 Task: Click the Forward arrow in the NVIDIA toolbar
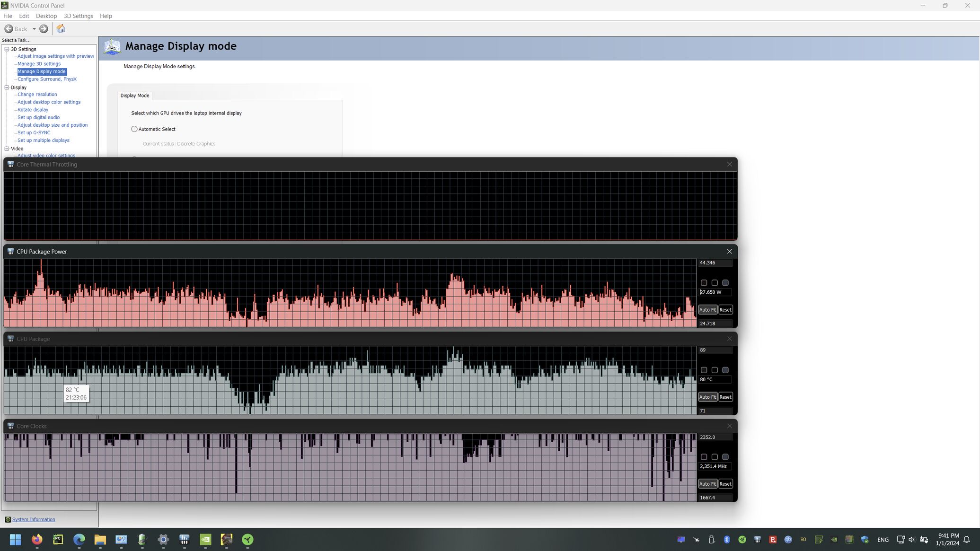coord(44,29)
